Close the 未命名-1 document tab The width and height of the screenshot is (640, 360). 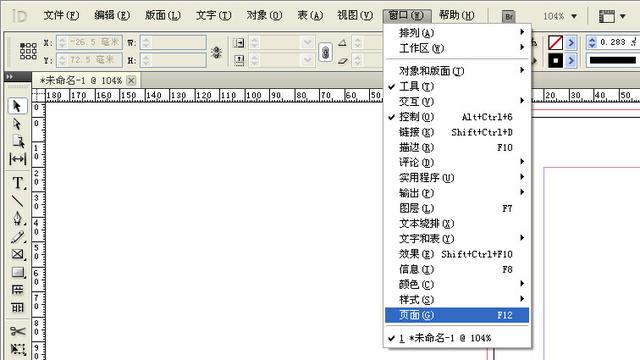(x=131, y=80)
